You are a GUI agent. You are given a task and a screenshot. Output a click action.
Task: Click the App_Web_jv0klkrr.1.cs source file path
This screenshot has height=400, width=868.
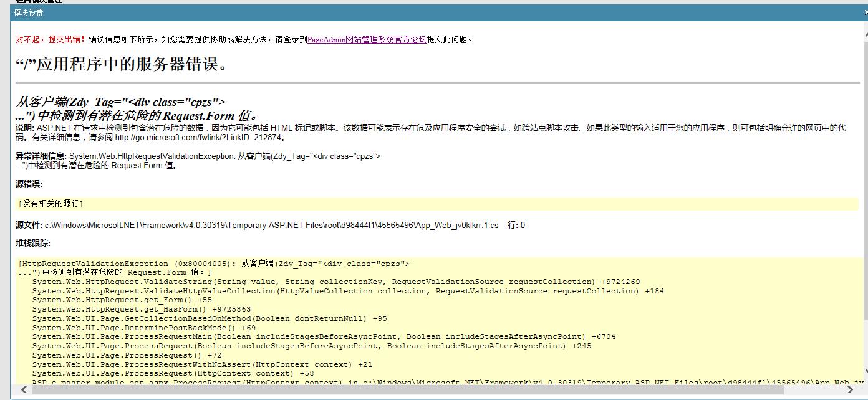(x=271, y=225)
